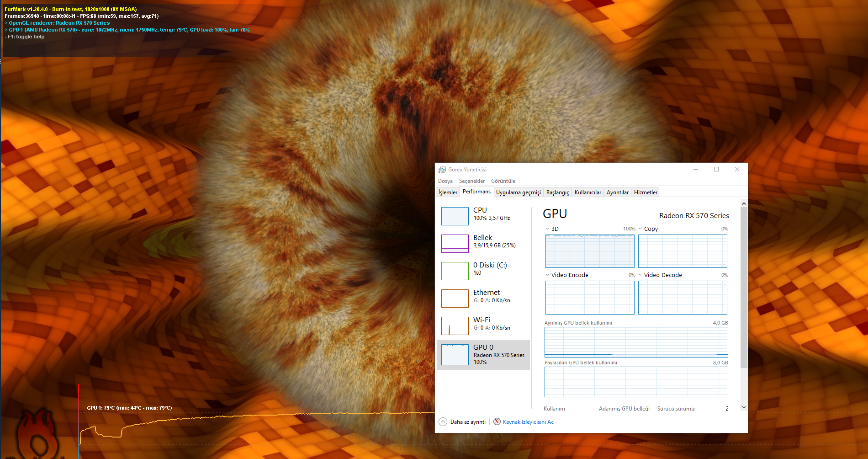Click FurMark's Burn-in test title line

(71, 9)
